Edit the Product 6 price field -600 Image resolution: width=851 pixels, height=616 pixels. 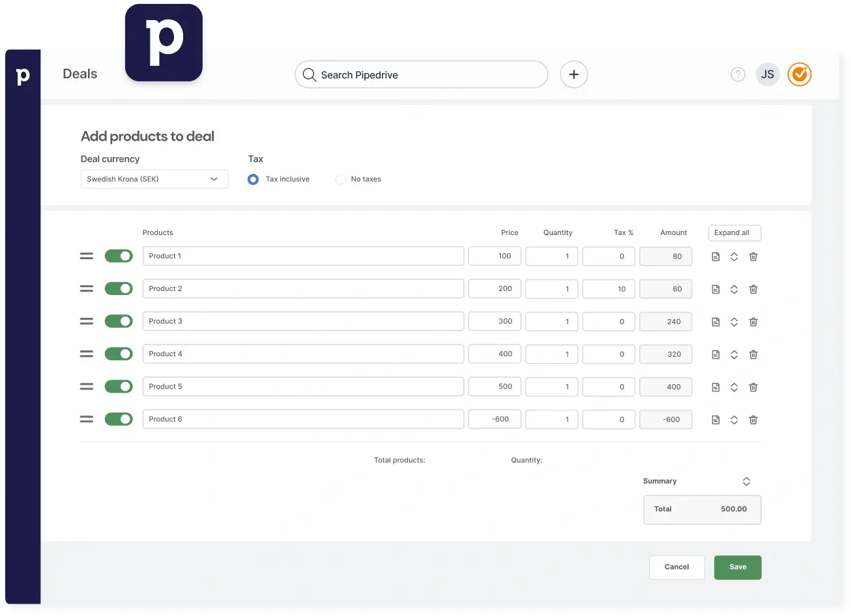[495, 419]
